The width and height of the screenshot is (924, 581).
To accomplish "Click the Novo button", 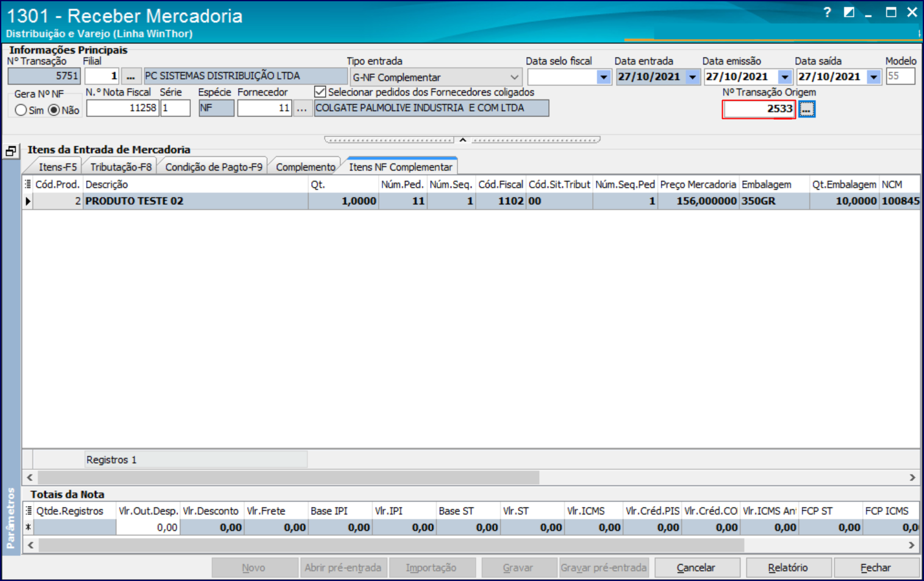I will point(254,568).
